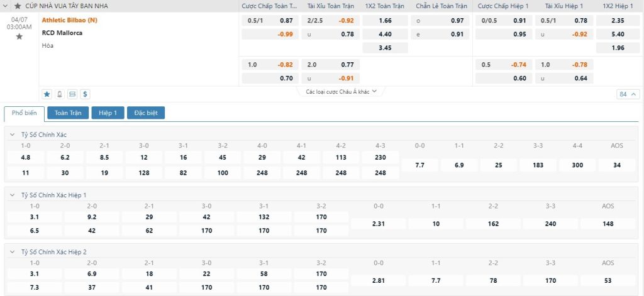Open the Hiệp 1 tab

(108, 113)
